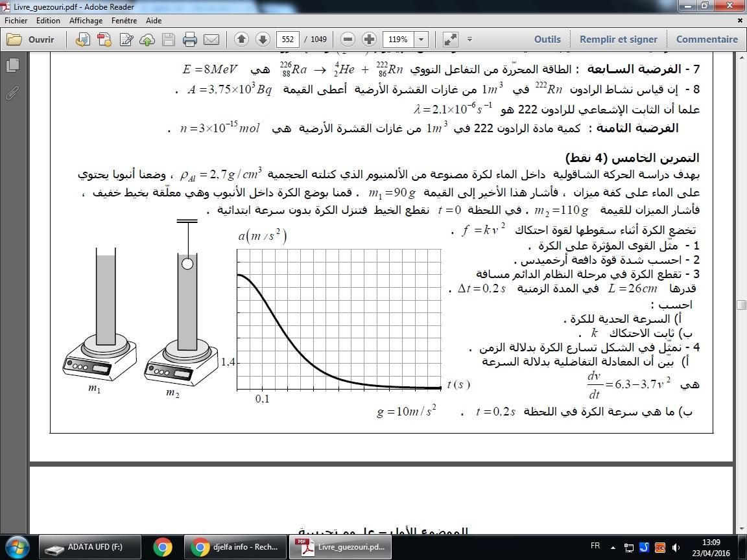Open the Outils pane

pos(547,39)
